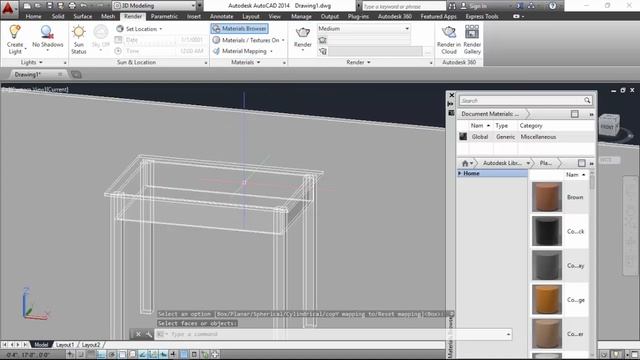The height and width of the screenshot is (360, 640).
Task: Click the Set Location globe icon
Action: click(120, 29)
